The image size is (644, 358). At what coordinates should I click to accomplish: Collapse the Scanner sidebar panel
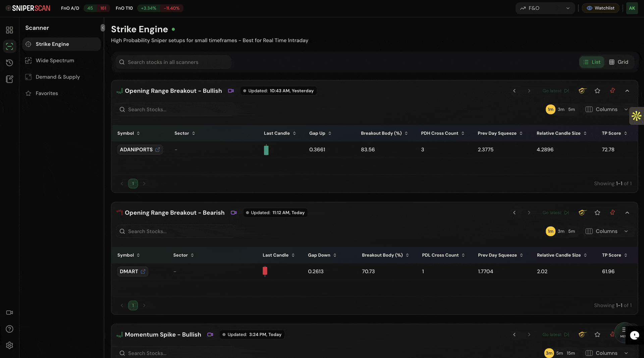point(103,28)
